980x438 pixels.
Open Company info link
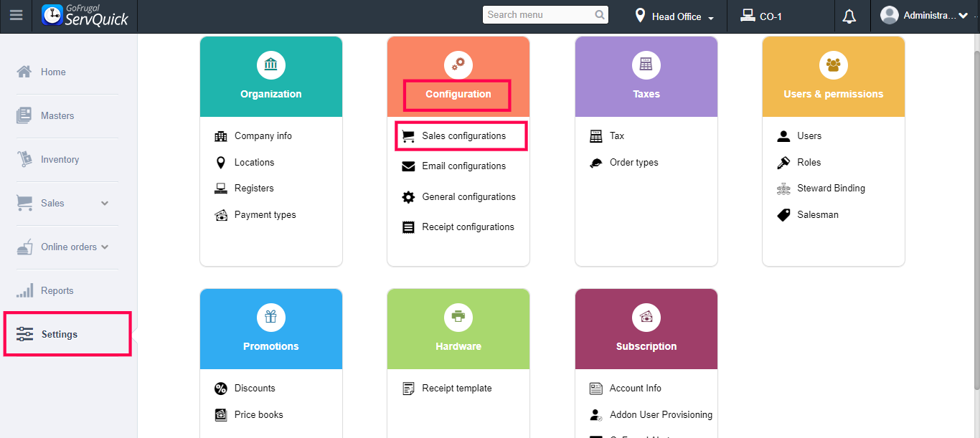pyautogui.click(x=263, y=136)
